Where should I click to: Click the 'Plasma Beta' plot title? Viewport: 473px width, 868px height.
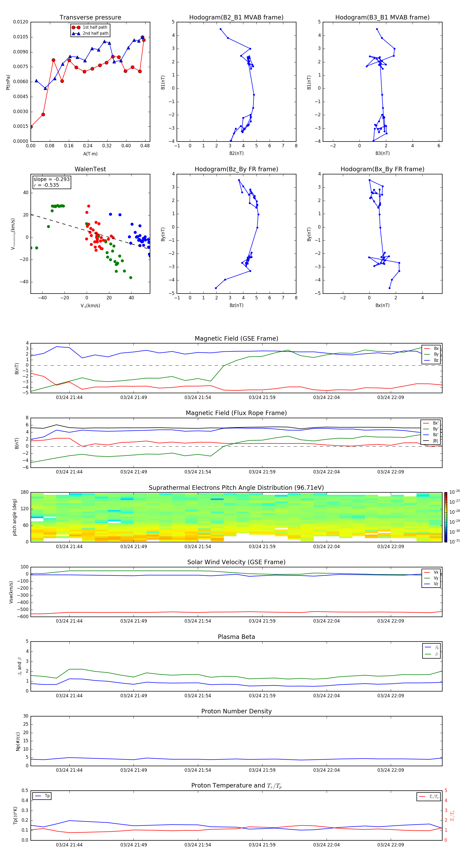[236, 637]
